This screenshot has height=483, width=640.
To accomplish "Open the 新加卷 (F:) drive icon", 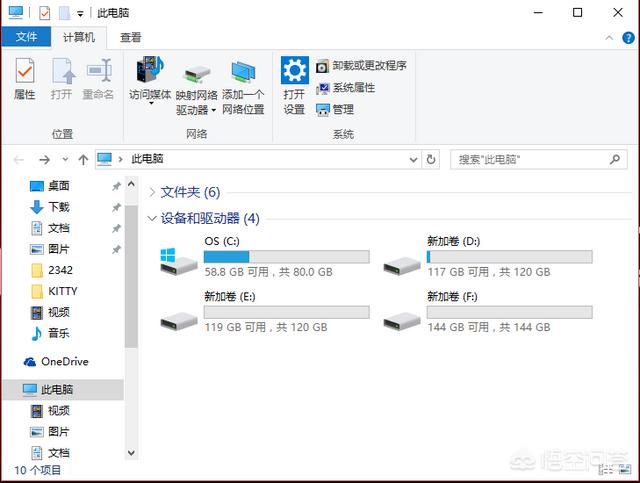I will pos(402,321).
